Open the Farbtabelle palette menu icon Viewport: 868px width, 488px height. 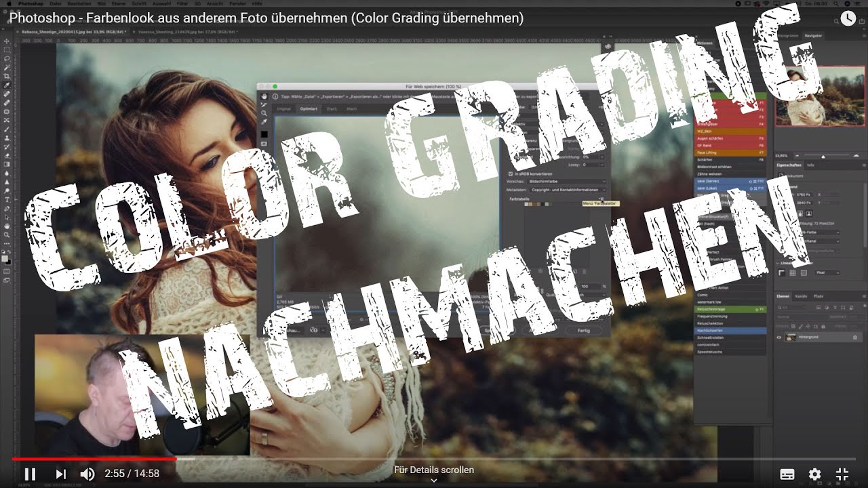pos(601,199)
